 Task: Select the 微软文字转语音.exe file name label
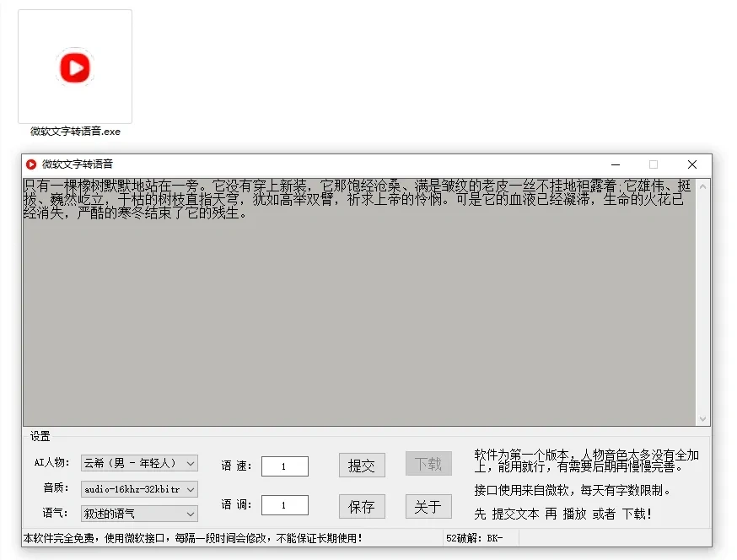75,132
